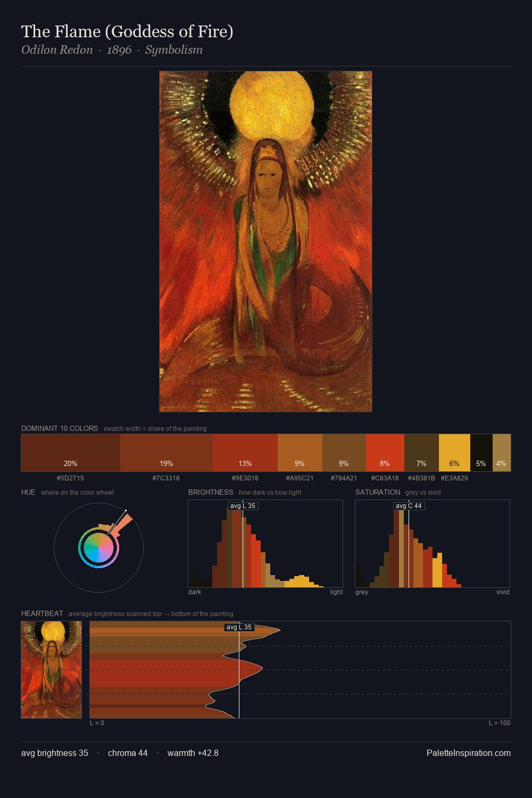Screen dimensions: 532x798
Task: Click the 8% #C83A18 vivid red swatch
Action: point(385,453)
